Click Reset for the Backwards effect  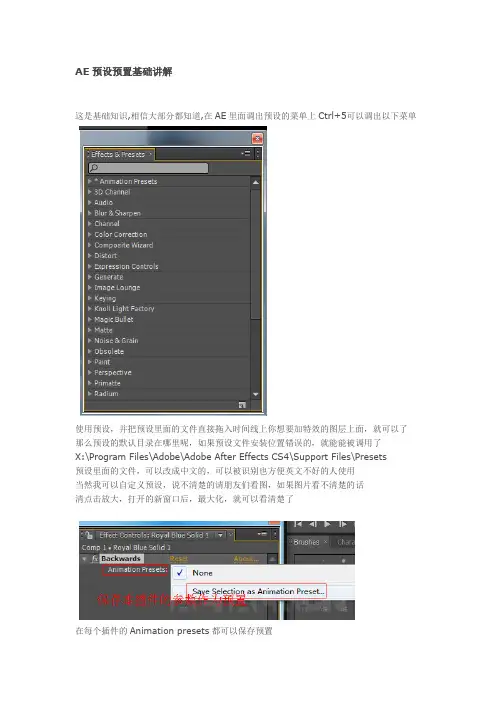179,559
